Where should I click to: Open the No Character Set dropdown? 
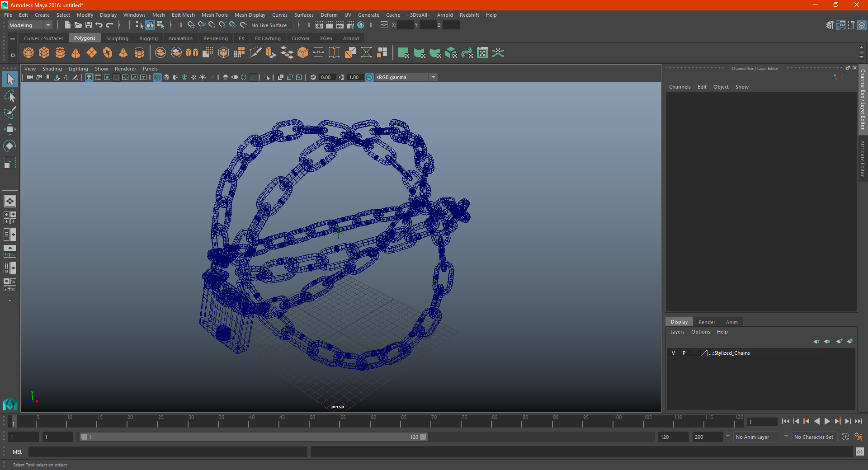(x=814, y=437)
